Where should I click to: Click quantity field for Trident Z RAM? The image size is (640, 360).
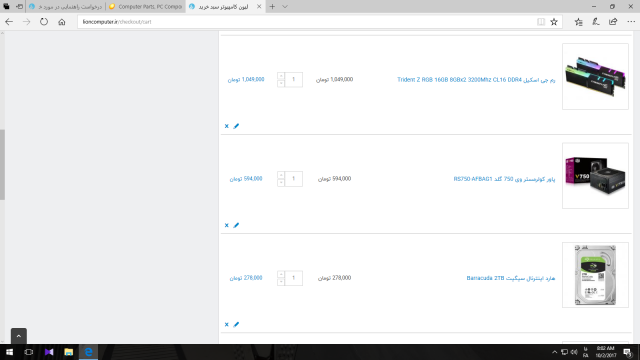(293, 80)
